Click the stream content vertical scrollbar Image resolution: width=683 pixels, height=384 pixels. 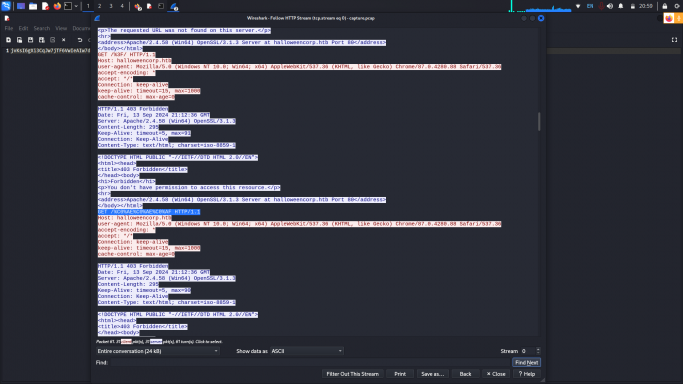click(x=539, y=121)
